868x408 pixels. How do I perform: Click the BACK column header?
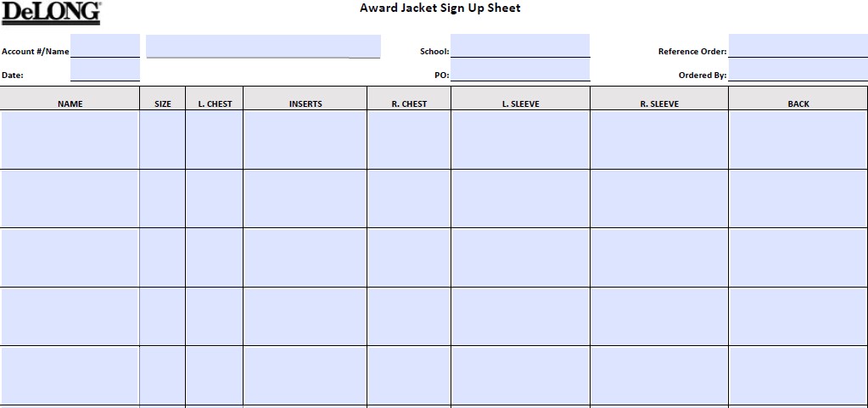[x=798, y=103]
